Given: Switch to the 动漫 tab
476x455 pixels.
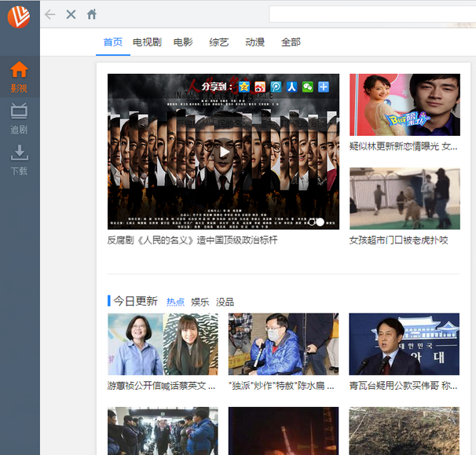Looking at the screenshot, I should (x=254, y=42).
